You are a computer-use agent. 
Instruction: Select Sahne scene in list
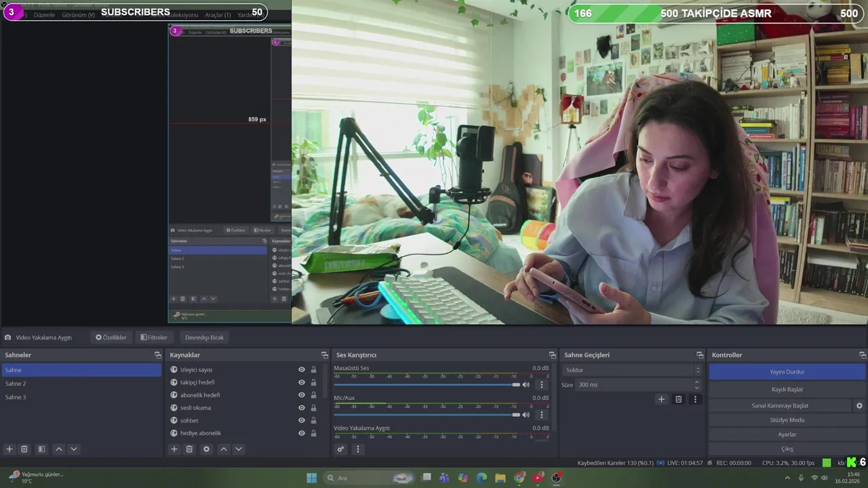pyautogui.click(x=81, y=370)
